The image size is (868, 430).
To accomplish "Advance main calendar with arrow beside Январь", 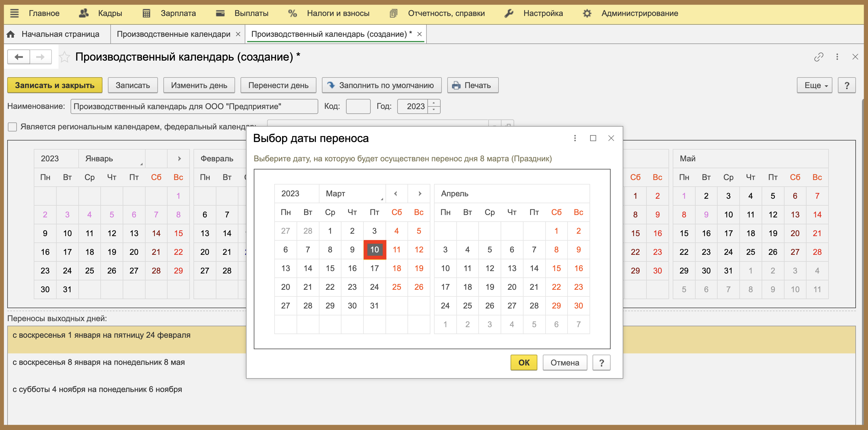I will [x=179, y=159].
